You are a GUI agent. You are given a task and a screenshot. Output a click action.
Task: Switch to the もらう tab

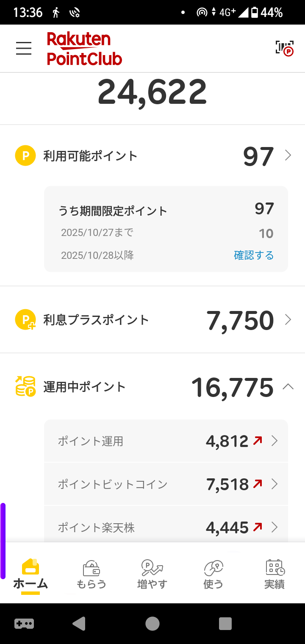coord(91,574)
